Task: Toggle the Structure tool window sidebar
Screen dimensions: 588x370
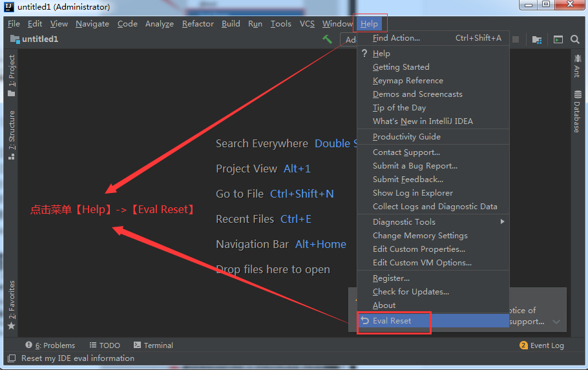Action: (12, 135)
